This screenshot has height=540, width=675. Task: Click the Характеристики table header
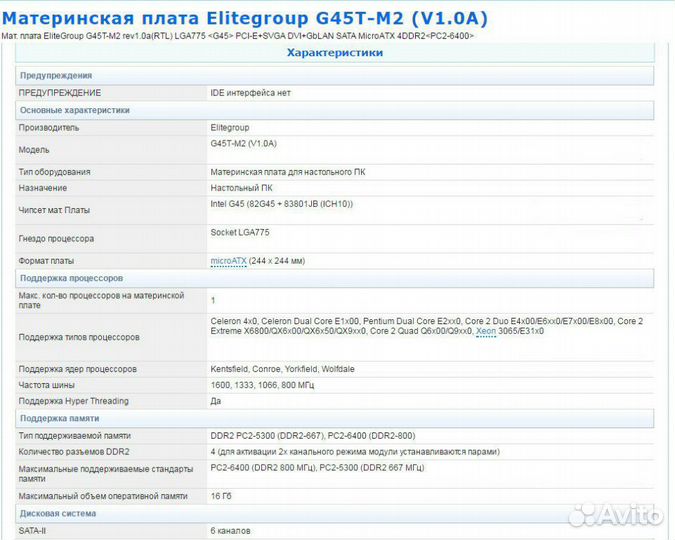(x=335, y=53)
